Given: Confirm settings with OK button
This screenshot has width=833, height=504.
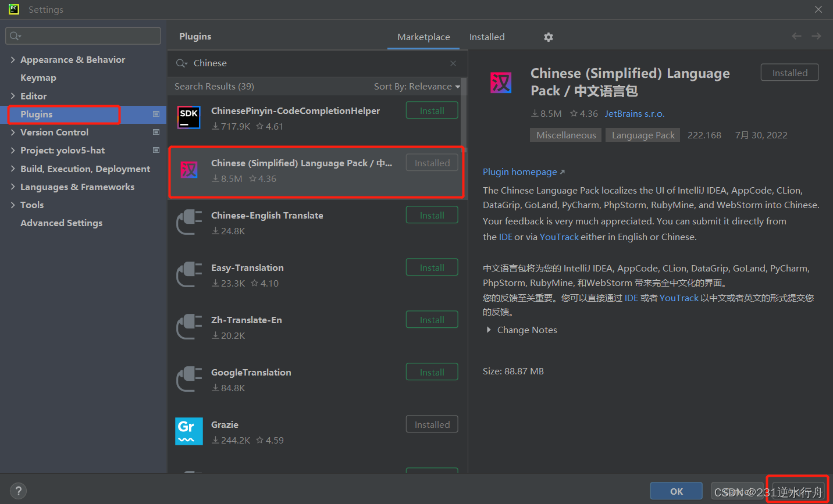Looking at the screenshot, I should point(677,491).
